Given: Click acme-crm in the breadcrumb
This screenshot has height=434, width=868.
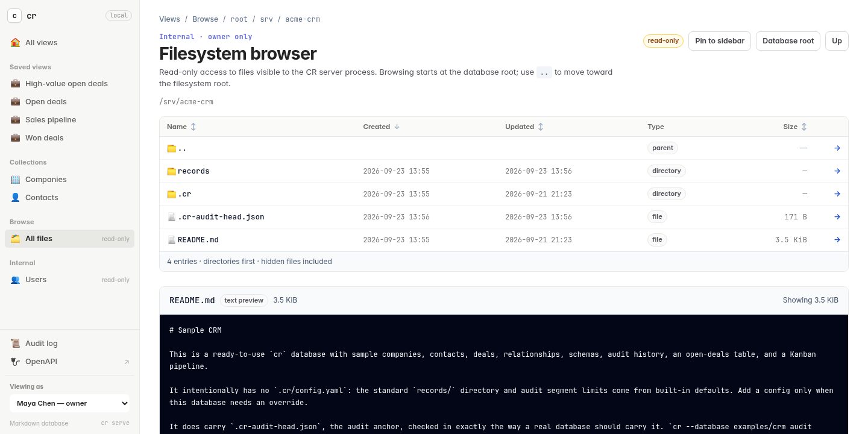Looking at the screenshot, I should pyautogui.click(x=303, y=19).
